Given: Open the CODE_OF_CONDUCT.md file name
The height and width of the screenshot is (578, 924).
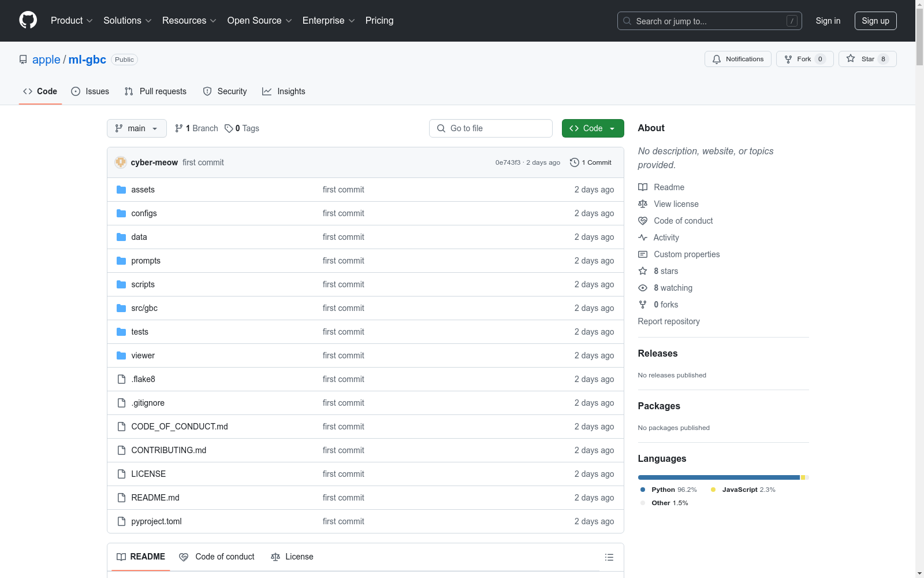Looking at the screenshot, I should point(180,427).
